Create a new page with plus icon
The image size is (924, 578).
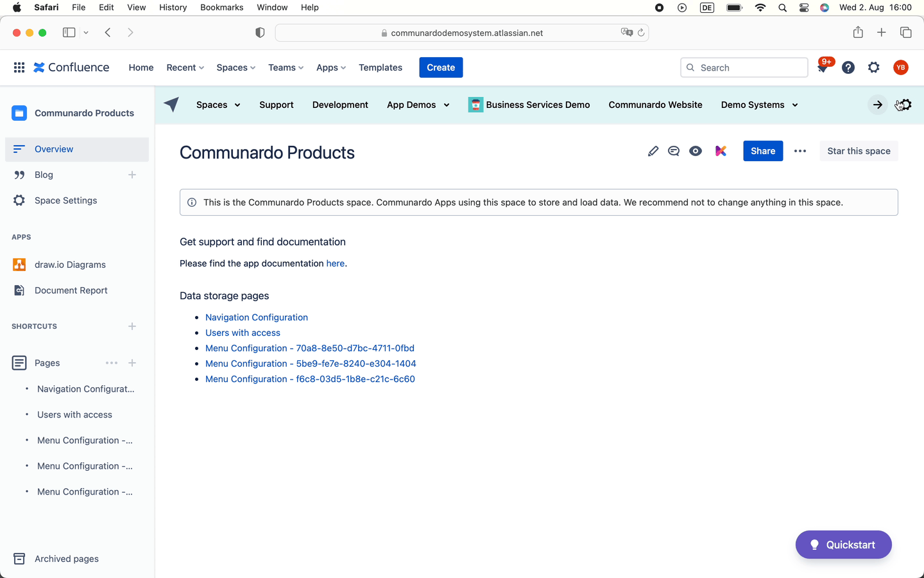click(x=132, y=363)
